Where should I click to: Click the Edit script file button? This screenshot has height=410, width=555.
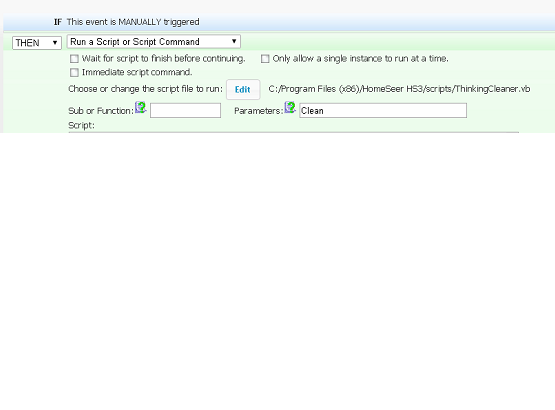point(243,90)
